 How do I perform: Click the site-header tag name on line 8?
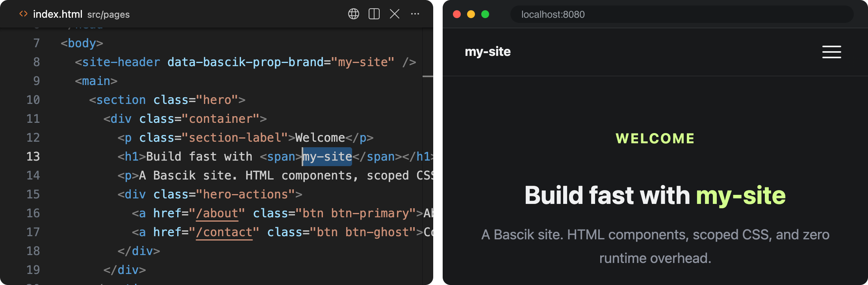121,62
